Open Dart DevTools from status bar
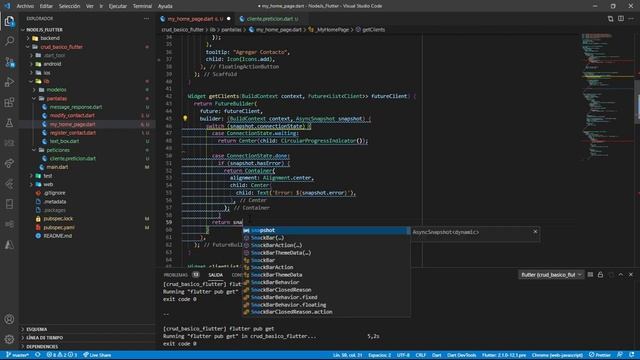Viewport: 640px width, 360px height. point(461,355)
